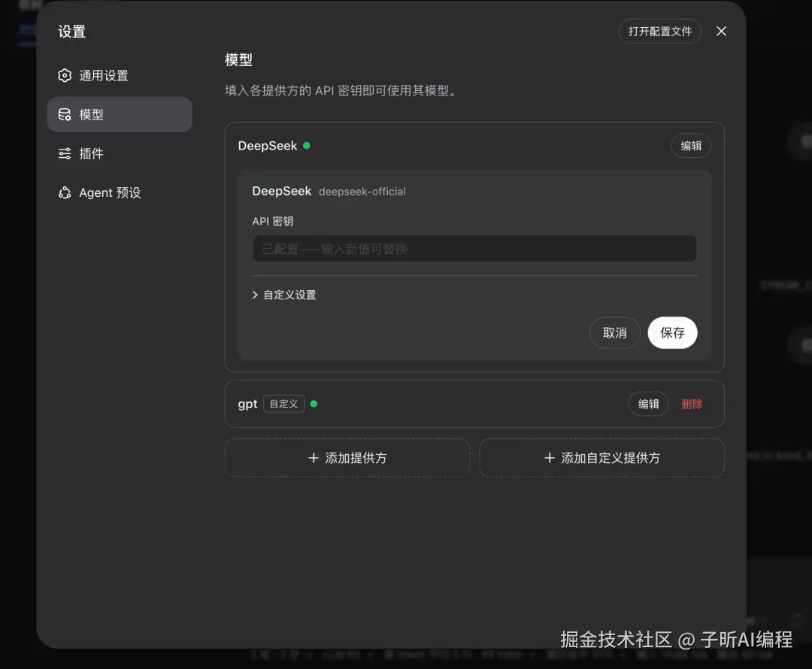This screenshot has height=669, width=812.
Task: Click 保存 to save API key
Action: 672,332
